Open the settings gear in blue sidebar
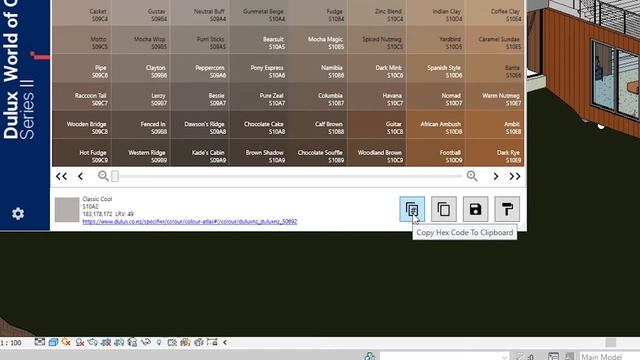 pyautogui.click(x=18, y=213)
